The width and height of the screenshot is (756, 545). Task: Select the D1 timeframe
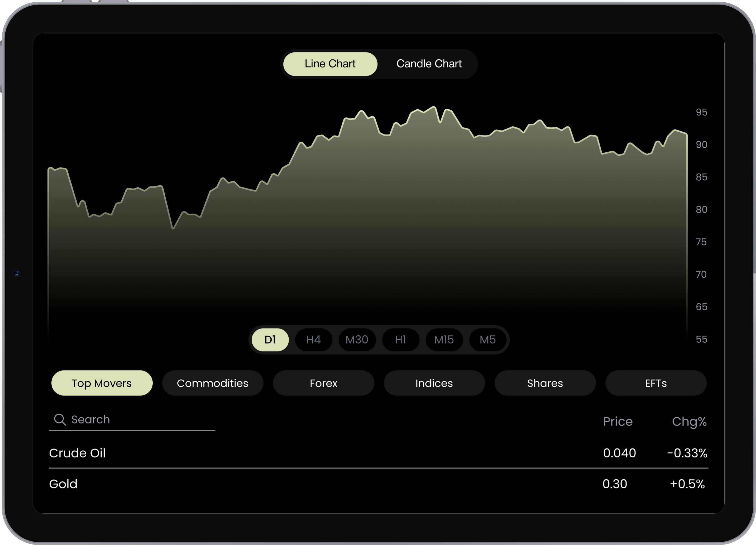tap(270, 340)
